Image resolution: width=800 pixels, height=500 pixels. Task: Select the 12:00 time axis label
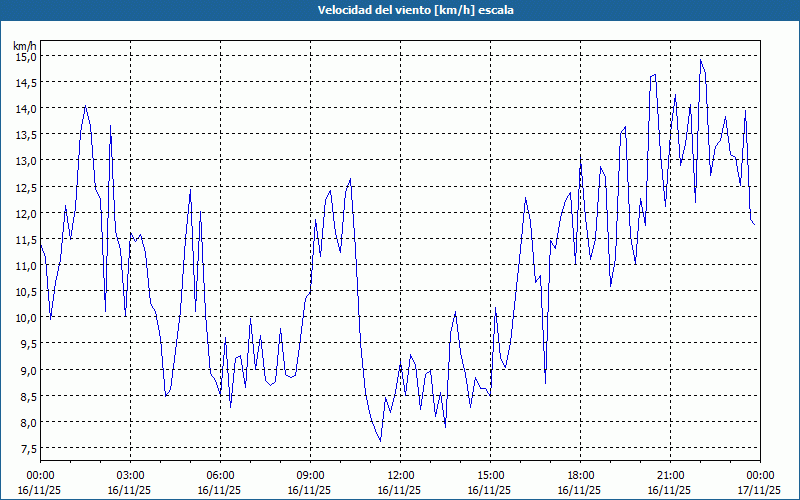point(400,475)
